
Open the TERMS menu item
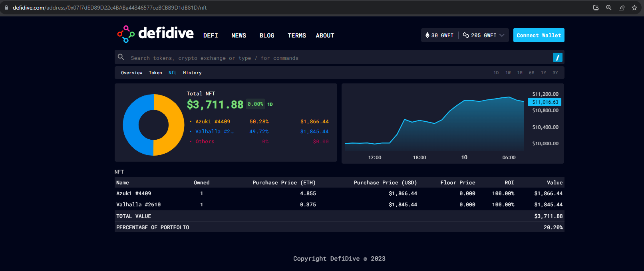(x=297, y=36)
